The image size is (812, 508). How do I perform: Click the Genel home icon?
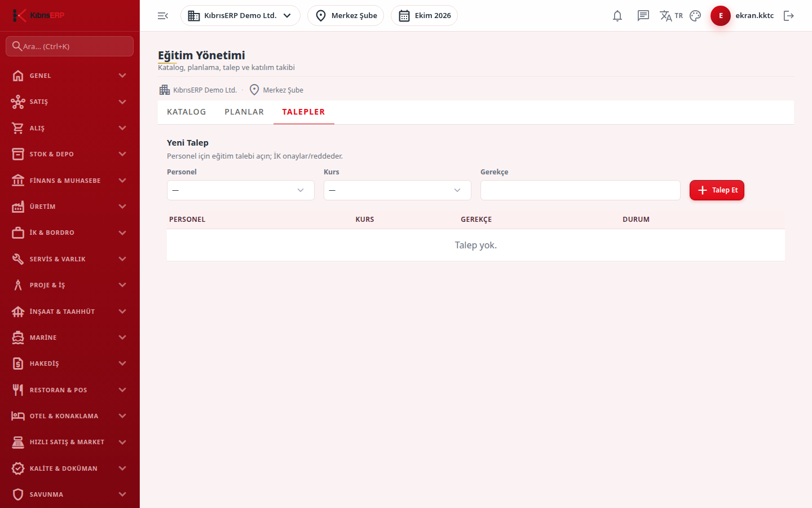(18, 76)
